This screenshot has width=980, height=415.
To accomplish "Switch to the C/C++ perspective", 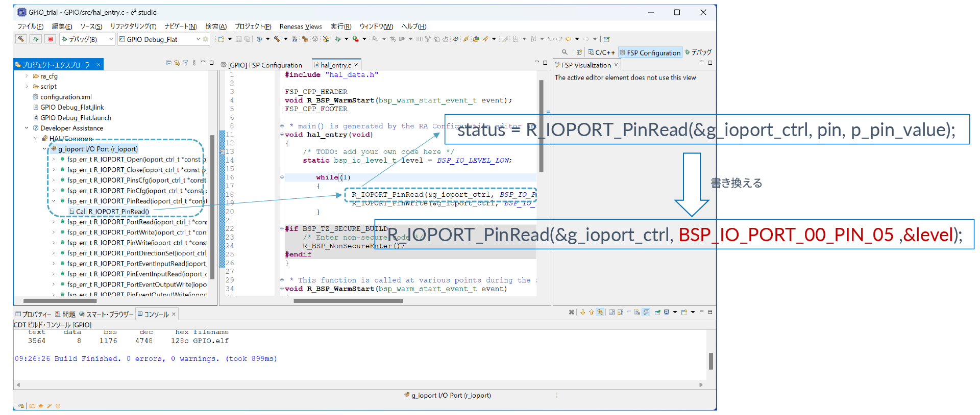I will pyautogui.click(x=601, y=53).
